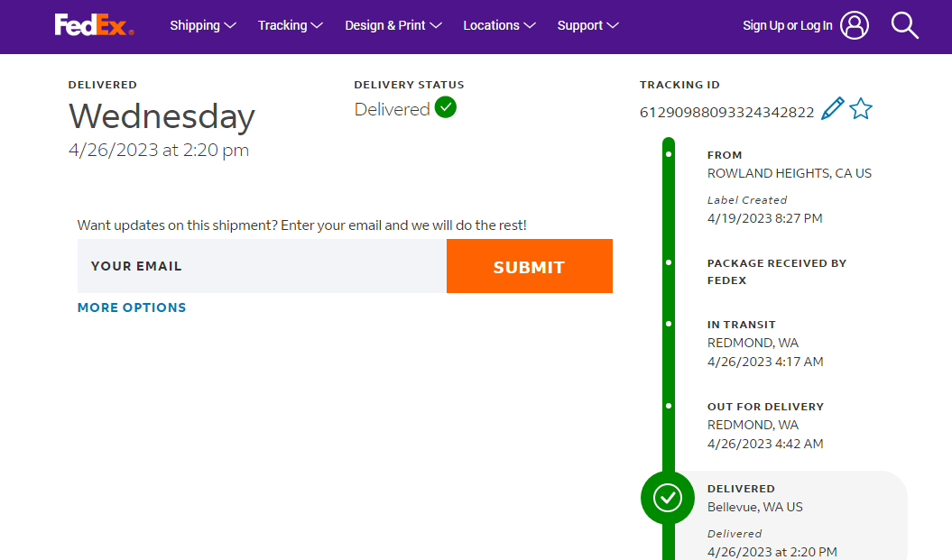
Task: Click the FedEx logo
Action: coord(94,25)
